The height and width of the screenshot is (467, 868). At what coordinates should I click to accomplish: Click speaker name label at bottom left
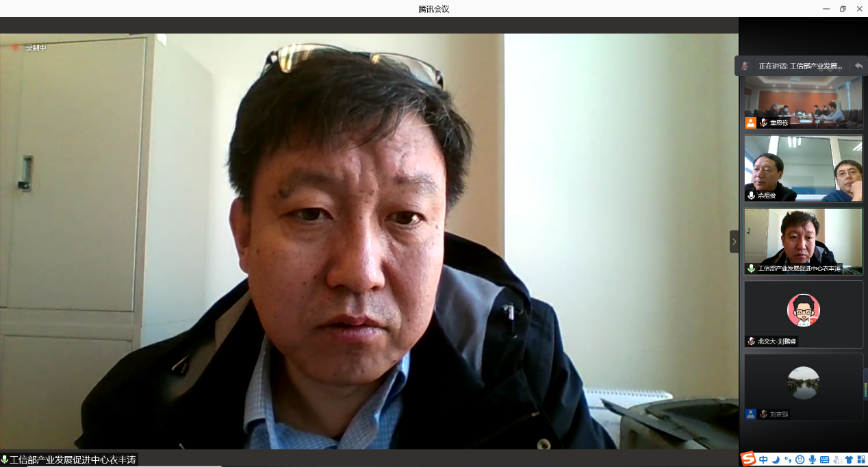68,459
